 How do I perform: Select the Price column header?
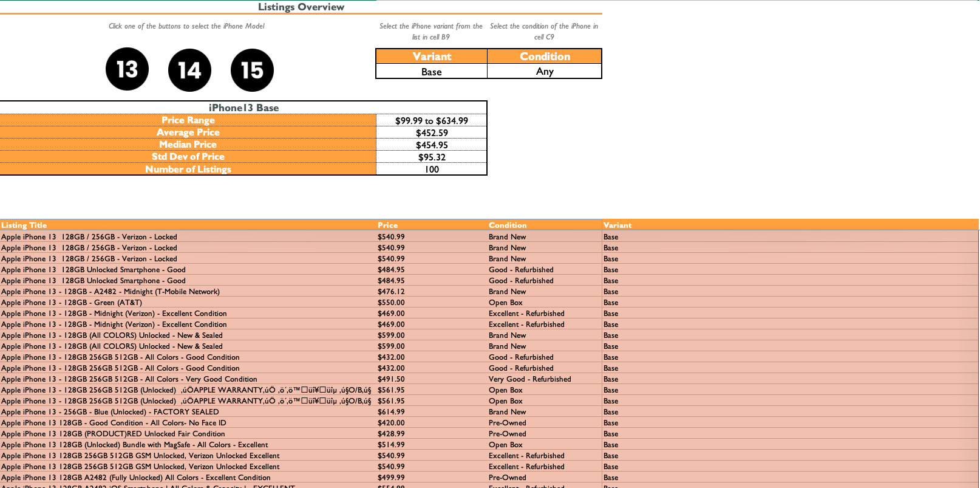(387, 225)
